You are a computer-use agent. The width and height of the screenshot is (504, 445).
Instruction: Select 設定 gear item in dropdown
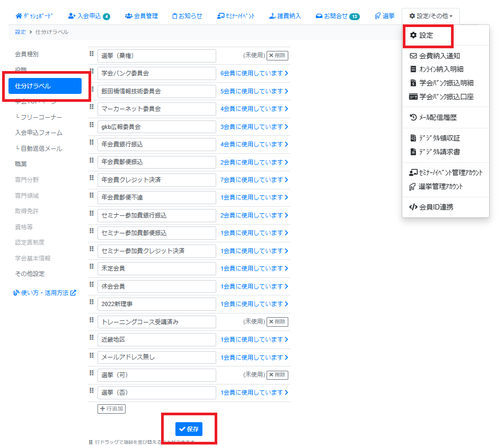(422, 36)
